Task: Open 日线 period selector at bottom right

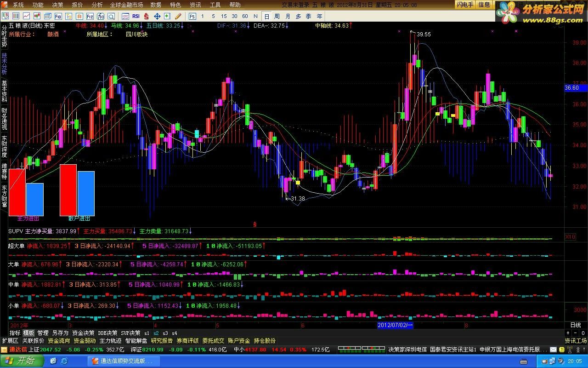Action: (x=575, y=325)
